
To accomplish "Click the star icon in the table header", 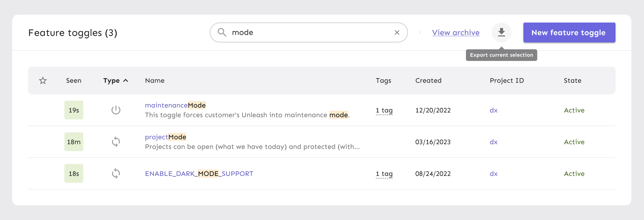I will pyautogui.click(x=43, y=81).
